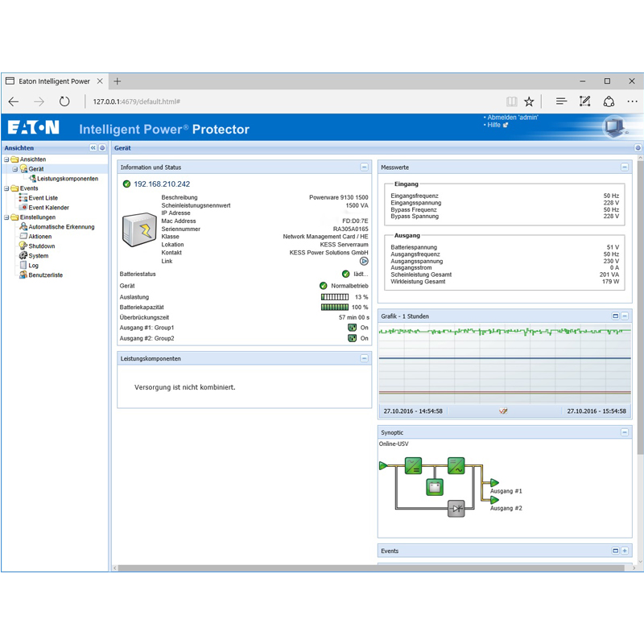Click the blue Link arrow in device info
This screenshot has height=644, width=644.
point(364,261)
